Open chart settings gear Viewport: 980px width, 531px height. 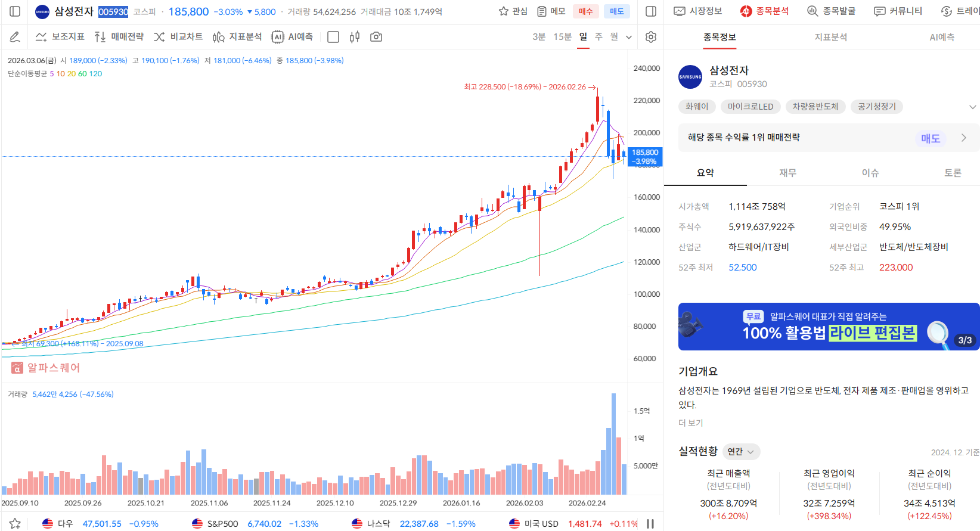(x=651, y=37)
